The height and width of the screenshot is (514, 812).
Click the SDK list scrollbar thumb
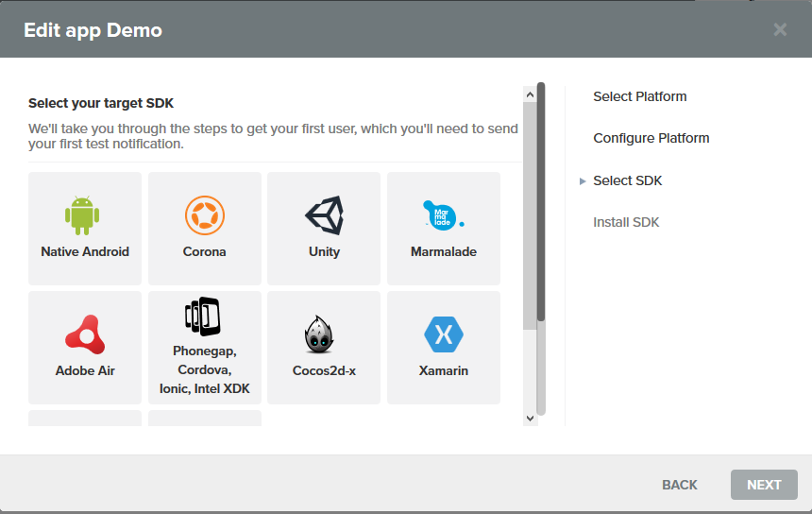click(541, 203)
